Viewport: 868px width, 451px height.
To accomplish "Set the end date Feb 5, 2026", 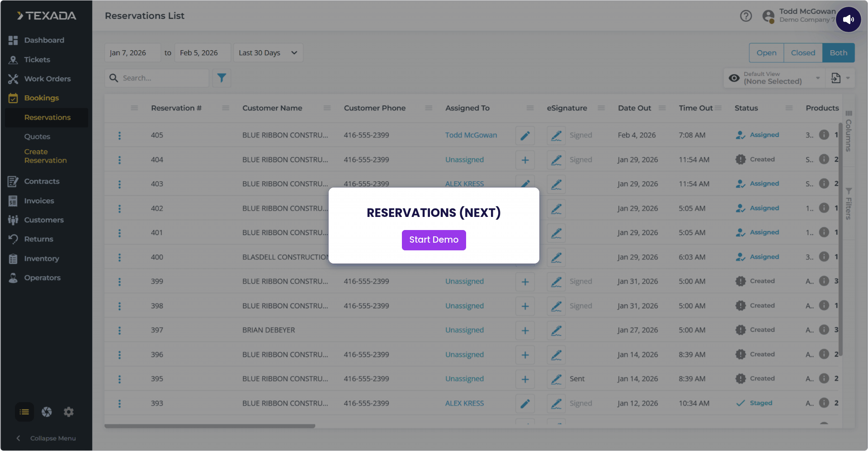I will point(203,53).
